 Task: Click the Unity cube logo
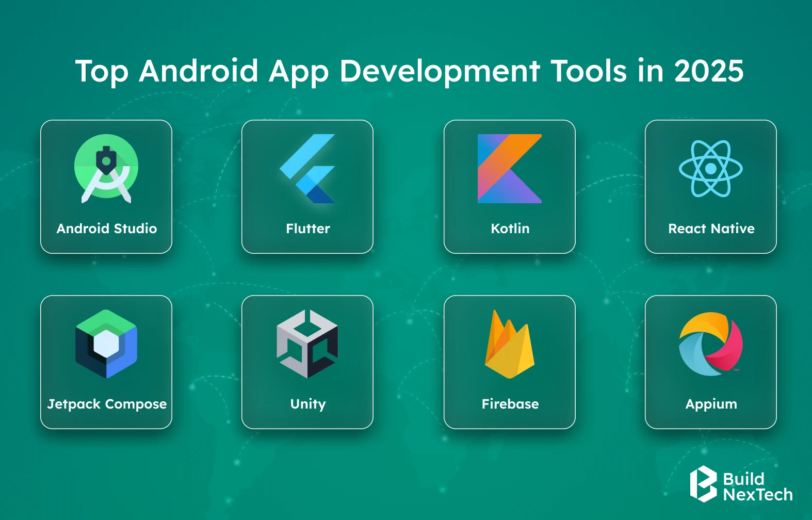click(x=307, y=344)
